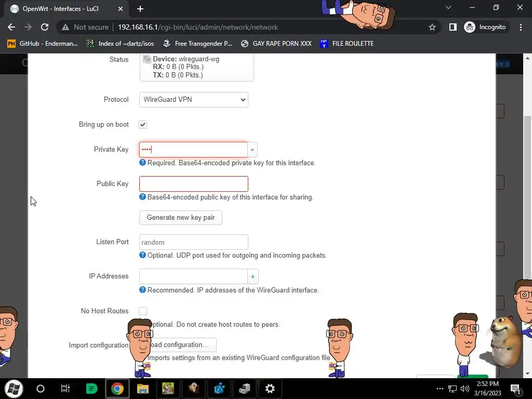Click the volume speaker icon in tray

[x=465, y=389]
